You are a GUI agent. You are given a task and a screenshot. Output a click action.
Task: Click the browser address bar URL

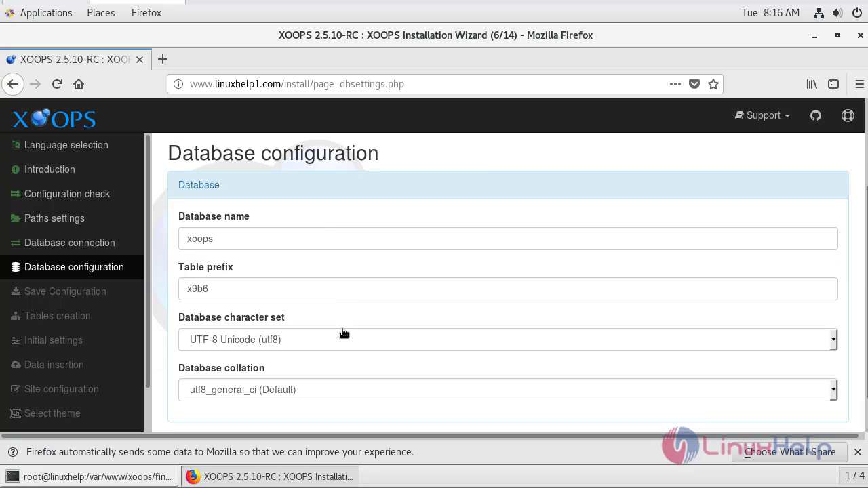click(296, 84)
